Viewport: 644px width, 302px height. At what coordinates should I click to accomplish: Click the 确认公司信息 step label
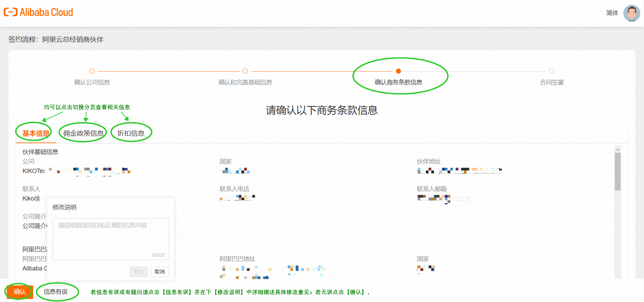(x=92, y=82)
